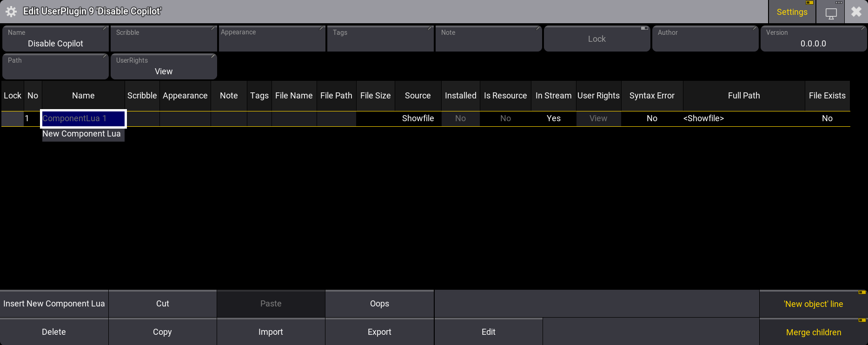Click the Export button
The width and height of the screenshot is (868, 345).
[379, 332]
